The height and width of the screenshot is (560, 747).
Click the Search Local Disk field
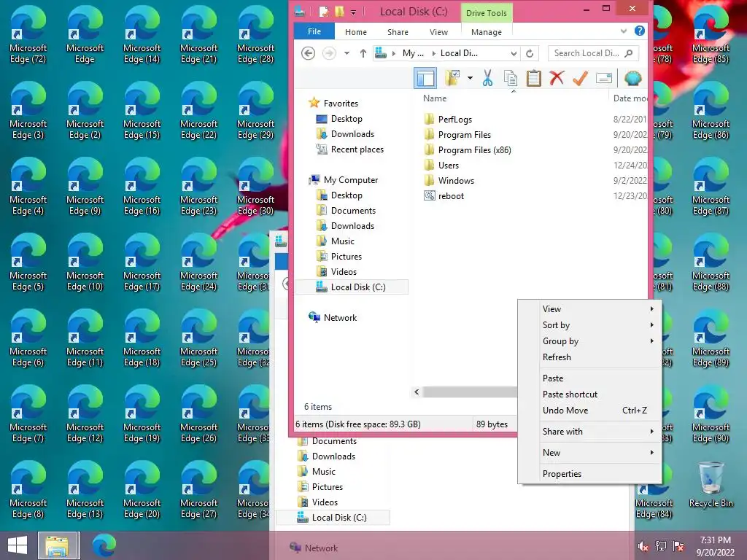coord(592,53)
